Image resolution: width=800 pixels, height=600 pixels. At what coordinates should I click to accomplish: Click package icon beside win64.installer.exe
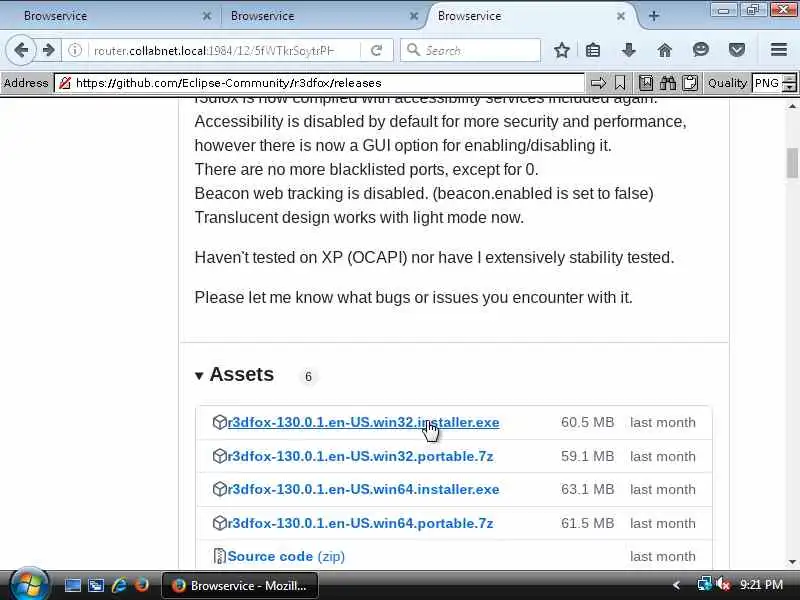(x=219, y=489)
